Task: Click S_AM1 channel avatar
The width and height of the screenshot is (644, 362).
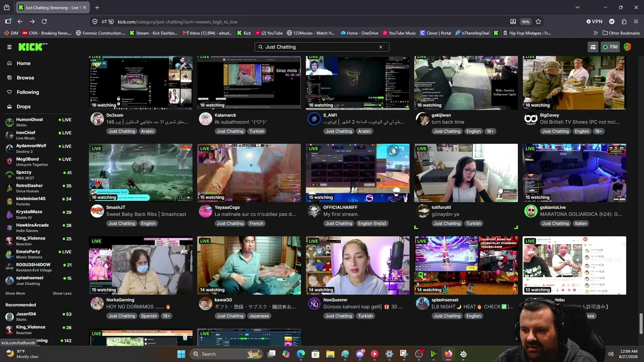Action: click(314, 119)
